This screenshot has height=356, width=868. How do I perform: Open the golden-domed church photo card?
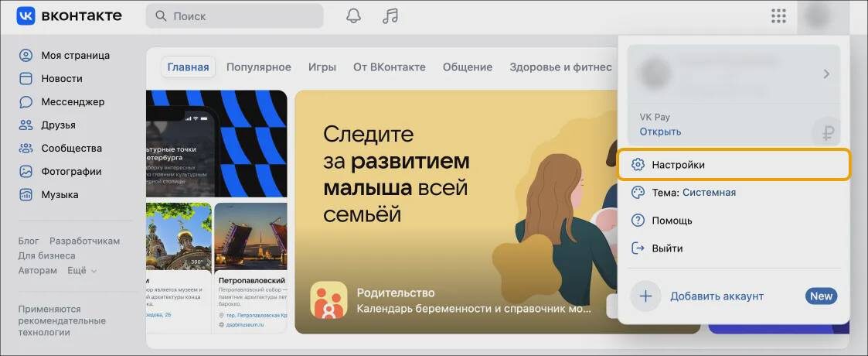tap(179, 236)
